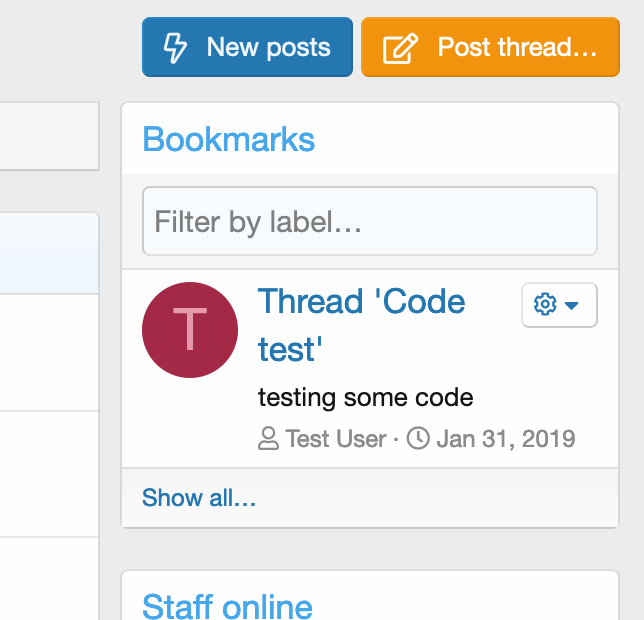Viewport: 644px width, 620px height.
Task: Click the red 'T' user avatar
Action: 190,330
